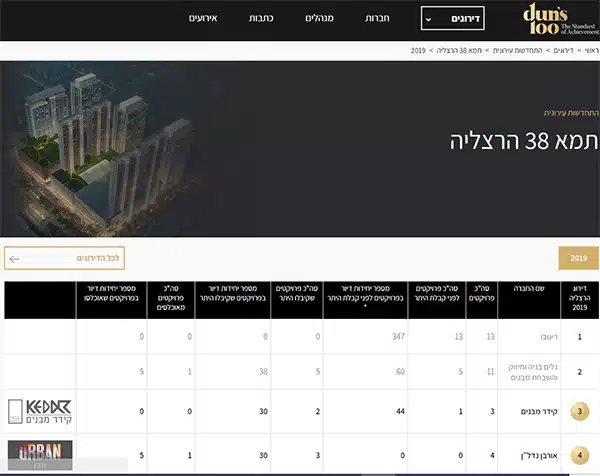This screenshot has height=476, width=600.
Task: Open the דירוגים dropdown in navigation
Action: point(452,18)
